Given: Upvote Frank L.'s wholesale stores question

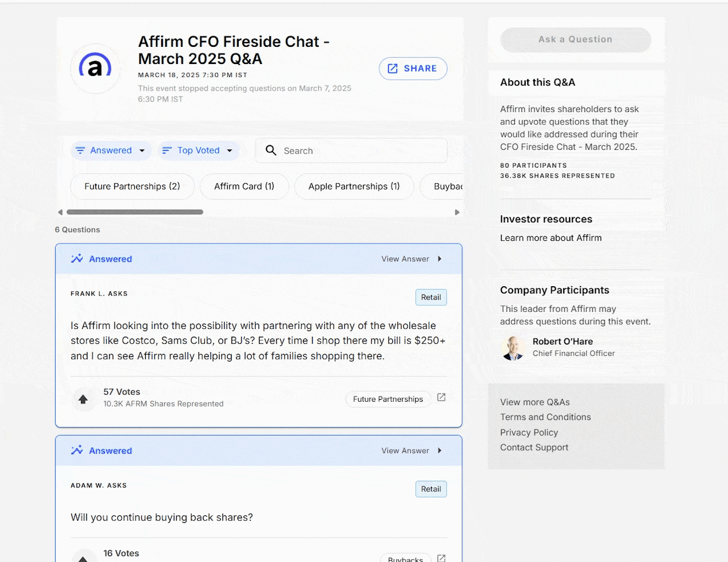Looking at the screenshot, I should 83,399.
